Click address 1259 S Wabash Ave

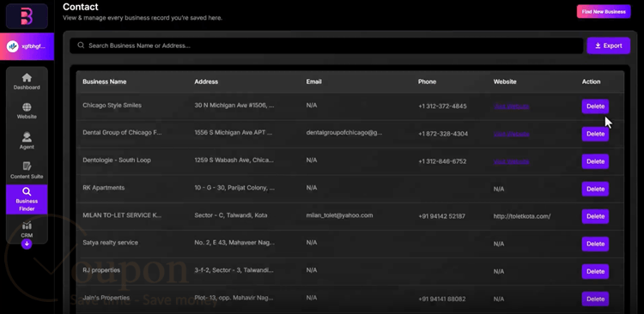coord(234,160)
